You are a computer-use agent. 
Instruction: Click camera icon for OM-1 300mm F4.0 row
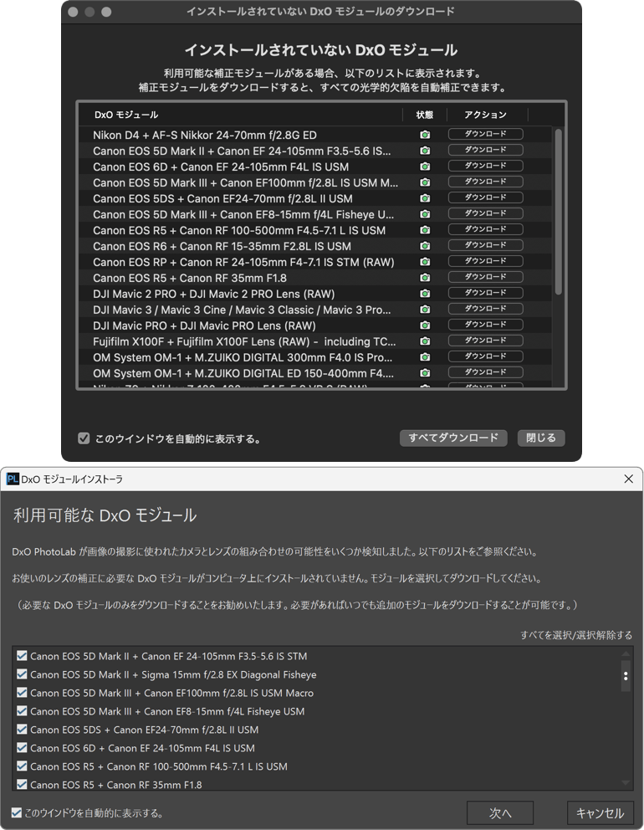[x=424, y=357]
